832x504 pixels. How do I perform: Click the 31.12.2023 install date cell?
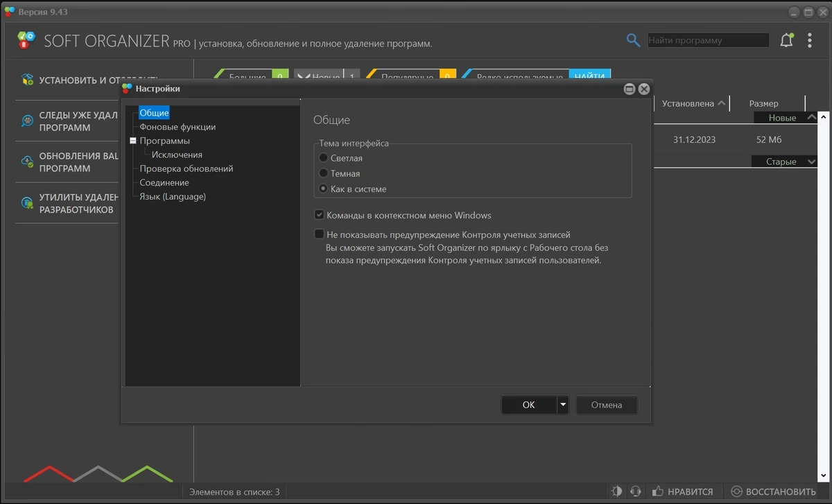(x=694, y=139)
